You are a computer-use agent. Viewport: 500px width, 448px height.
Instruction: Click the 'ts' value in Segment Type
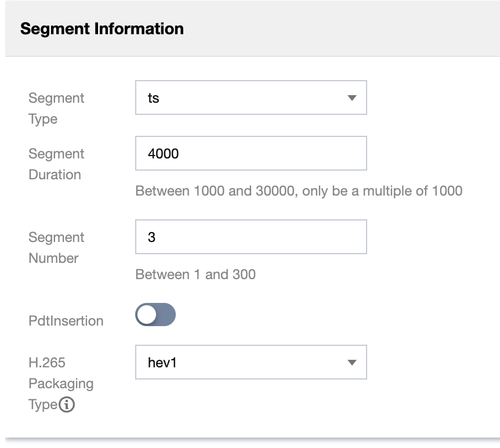point(154,98)
